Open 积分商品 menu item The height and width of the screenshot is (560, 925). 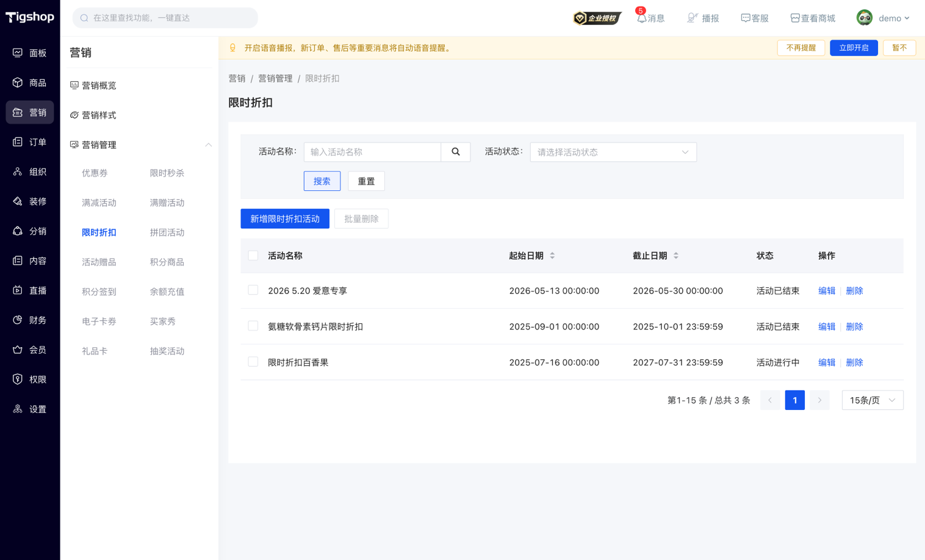click(x=167, y=262)
